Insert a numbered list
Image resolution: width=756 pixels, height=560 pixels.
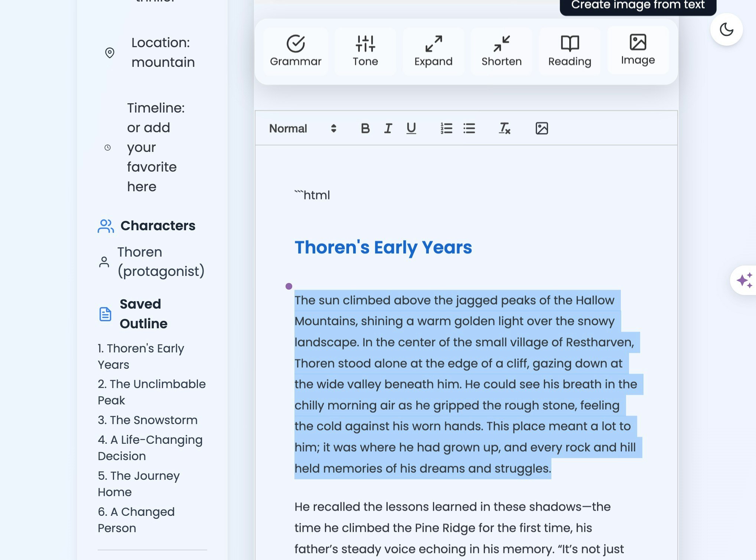tap(446, 128)
